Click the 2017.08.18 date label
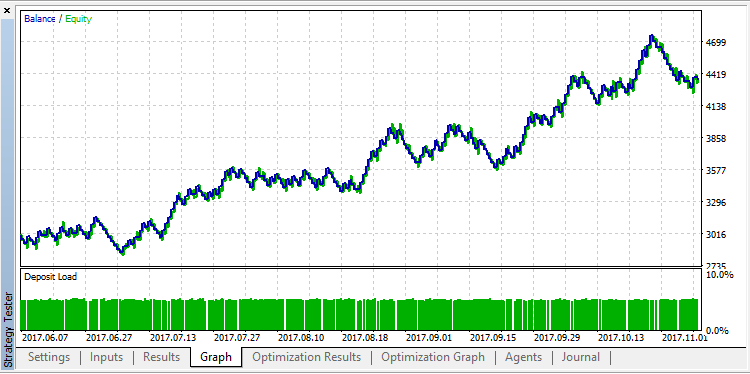Image resolution: width=750 pixels, height=374 pixels. click(x=365, y=338)
